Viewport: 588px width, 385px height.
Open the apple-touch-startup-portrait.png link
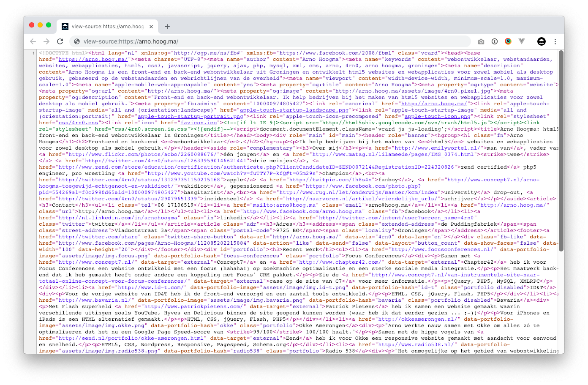tap(191, 117)
